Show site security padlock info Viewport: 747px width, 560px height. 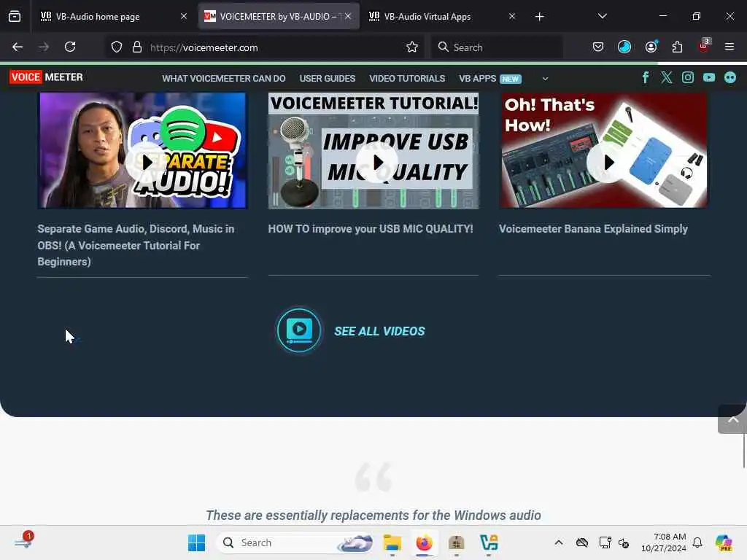coord(136,47)
